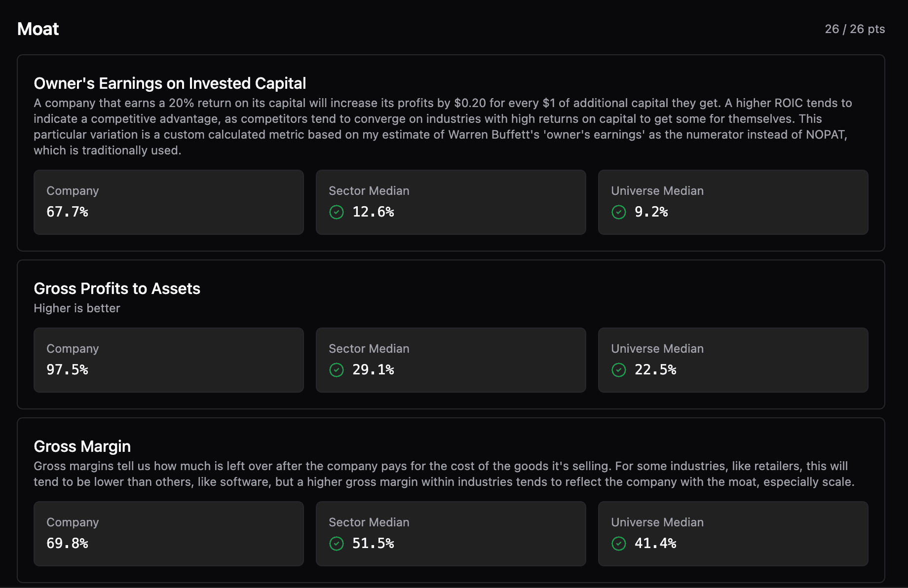Select the checkmark icon beside 41.4%
908x588 pixels.
(619, 544)
